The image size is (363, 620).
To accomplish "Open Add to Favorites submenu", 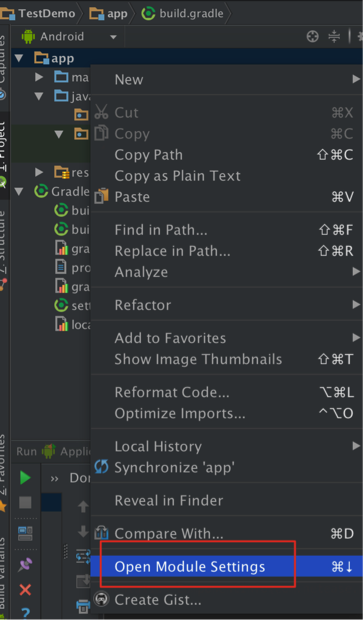I will (227, 338).
